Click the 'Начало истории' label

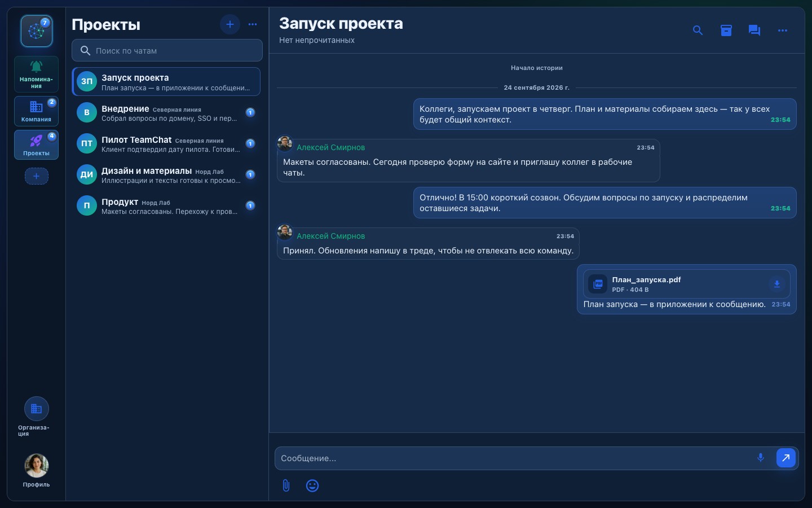[x=537, y=68]
